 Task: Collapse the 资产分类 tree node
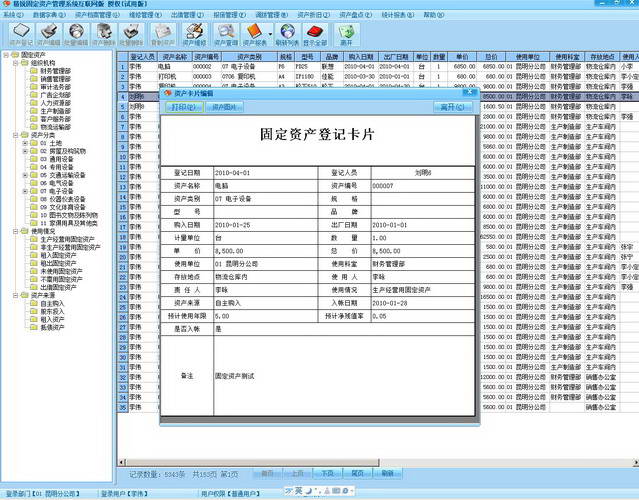click(15, 135)
